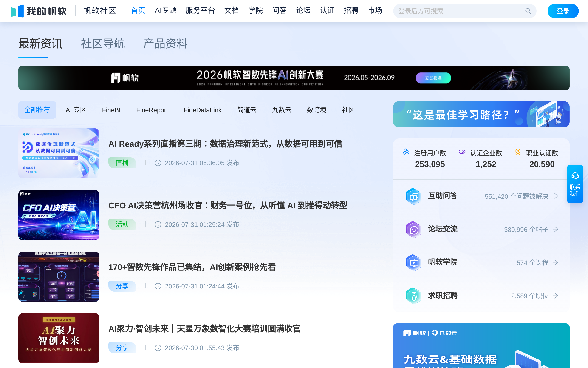Viewport: 588px width, 368px height.
Task: Open the red AI聚力 智创未来 thumbnail
Action: [59, 338]
